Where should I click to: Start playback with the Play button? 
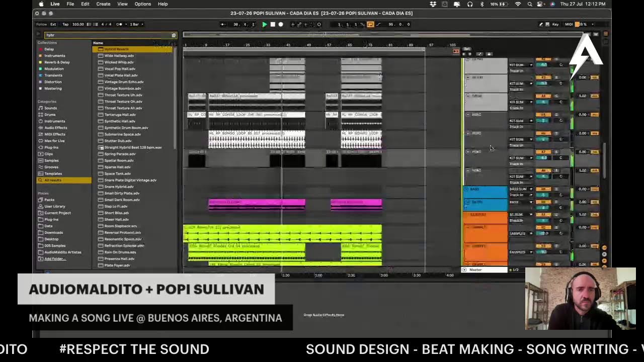coord(265,24)
